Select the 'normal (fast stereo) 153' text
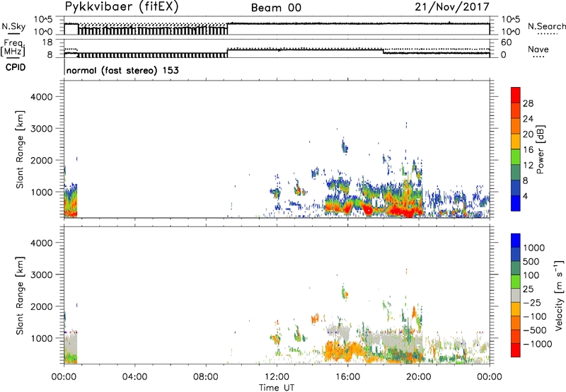The image size is (566, 392). [x=122, y=70]
